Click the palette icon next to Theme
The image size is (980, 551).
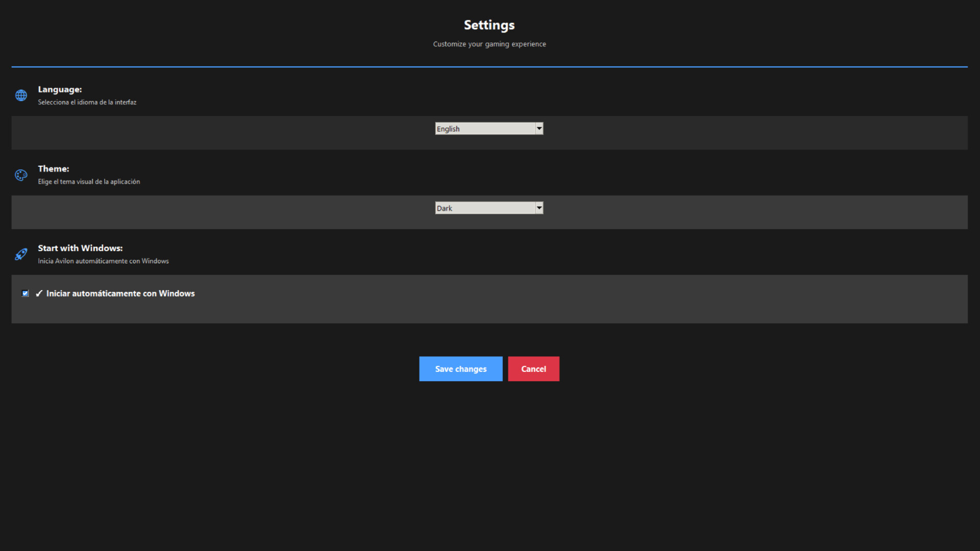pos(21,175)
